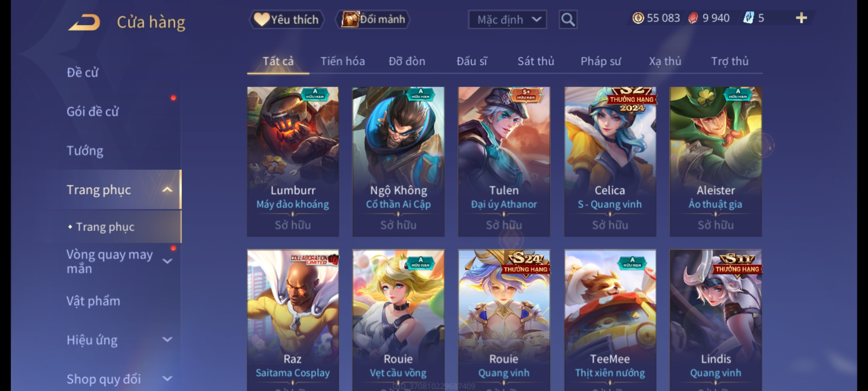Viewport: 868px width, 391px height.
Task: Select the Tulen Đại úy Athanor skin card
Action: point(504,161)
